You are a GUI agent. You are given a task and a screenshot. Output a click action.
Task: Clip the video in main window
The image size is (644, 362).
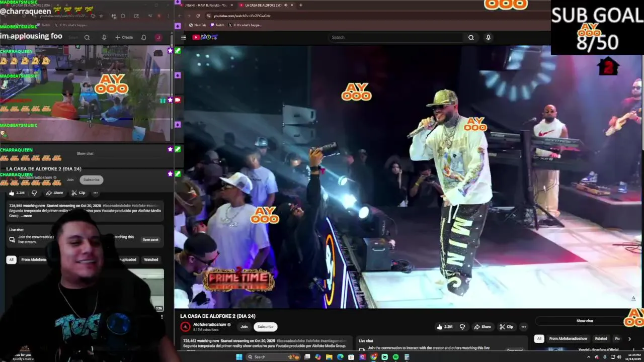(x=506, y=327)
